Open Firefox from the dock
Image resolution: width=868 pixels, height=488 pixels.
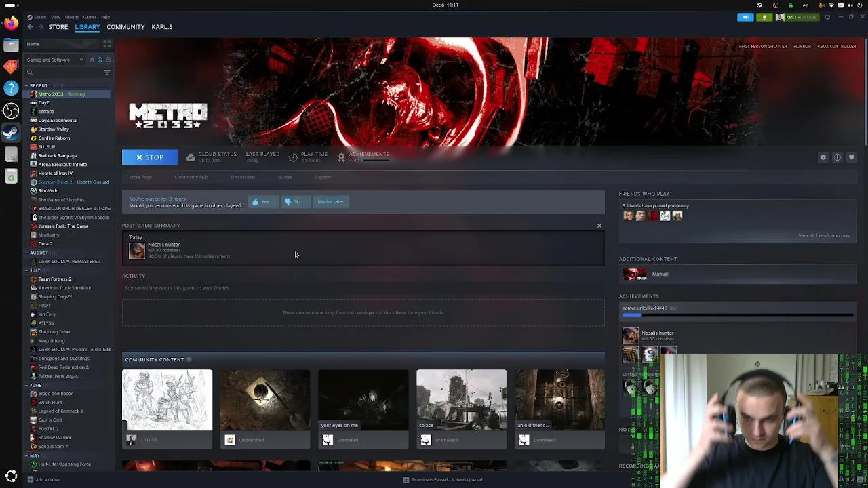[x=11, y=23]
